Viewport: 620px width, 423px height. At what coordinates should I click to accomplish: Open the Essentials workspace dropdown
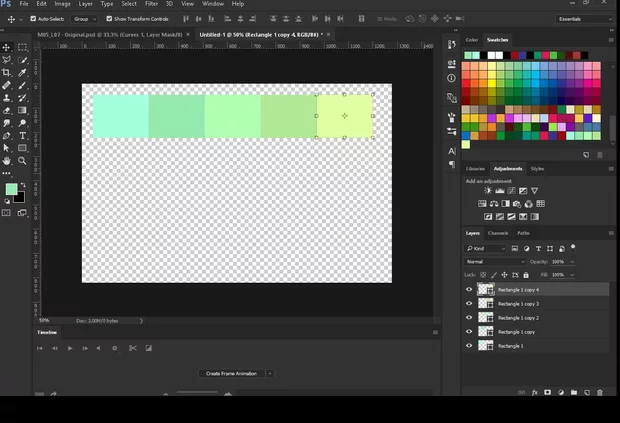[585, 18]
